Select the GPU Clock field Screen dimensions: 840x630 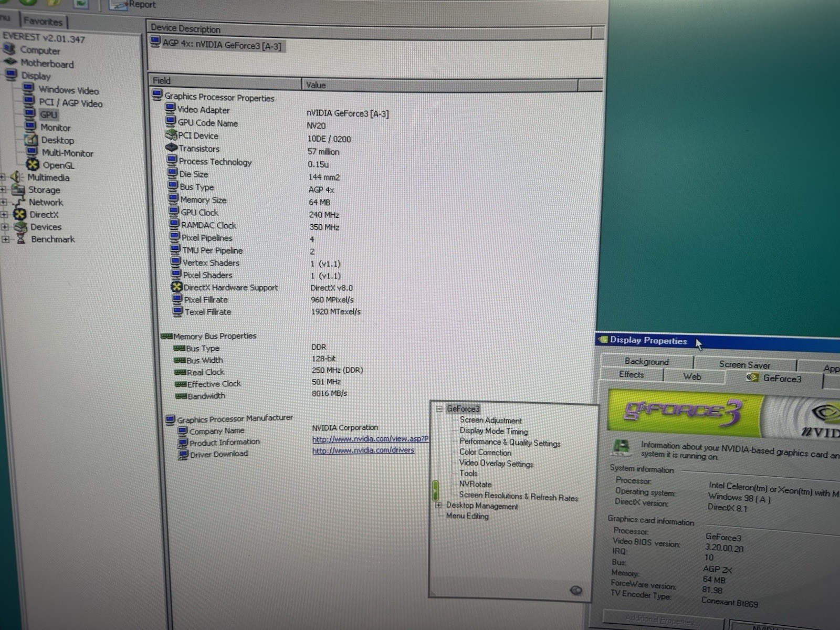(x=199, y=213)
